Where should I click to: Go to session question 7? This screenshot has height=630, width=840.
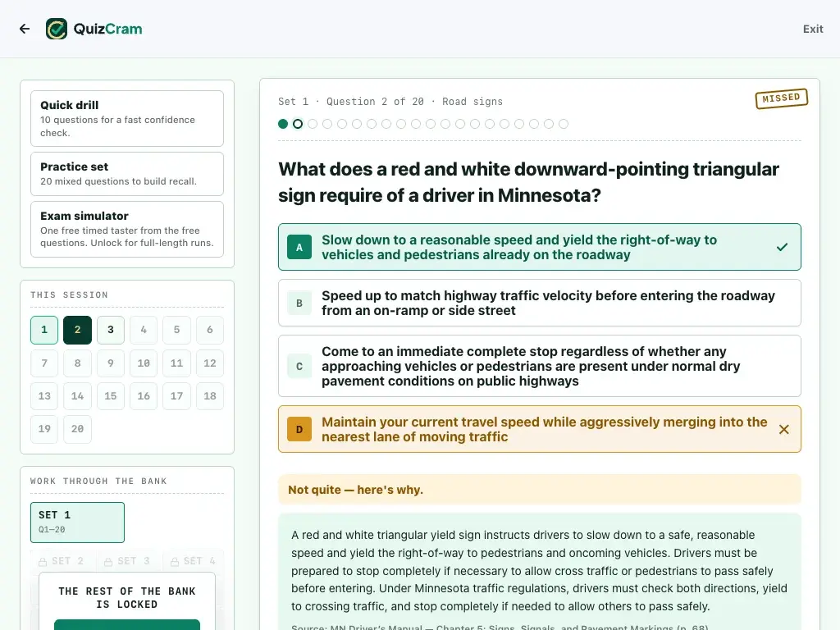click(44, 363)
